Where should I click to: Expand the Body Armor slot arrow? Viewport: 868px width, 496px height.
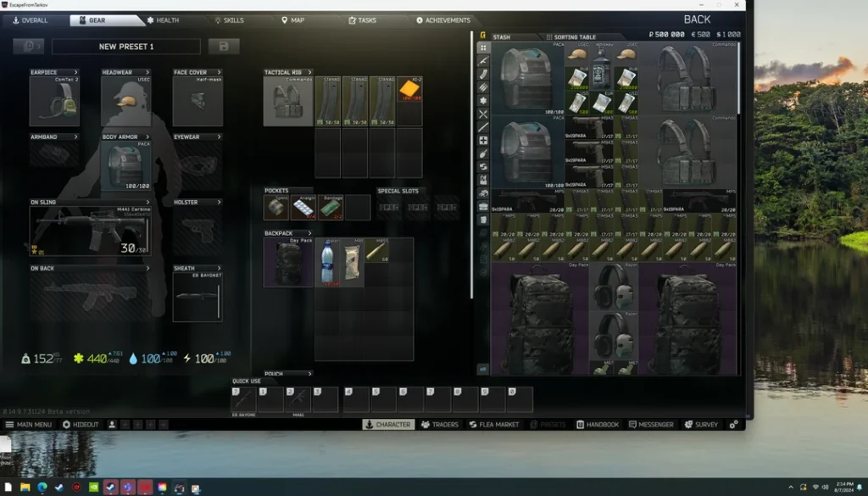pos(147,137)
